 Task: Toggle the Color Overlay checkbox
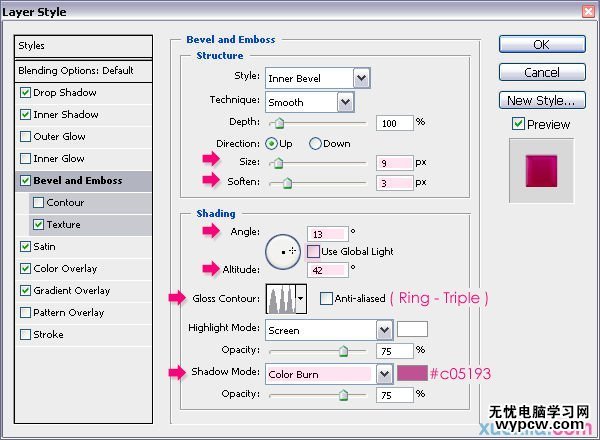coord(25,269)
